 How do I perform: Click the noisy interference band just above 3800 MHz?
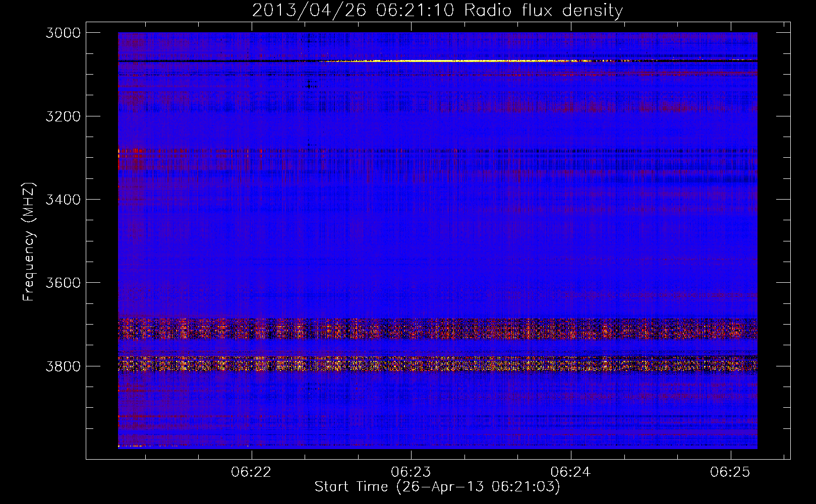coord(437,363)
